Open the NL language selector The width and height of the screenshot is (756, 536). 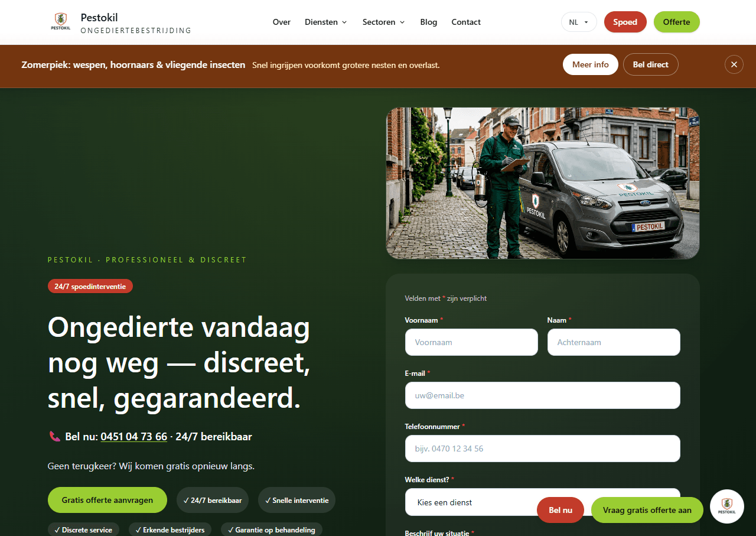pos(579,22)
